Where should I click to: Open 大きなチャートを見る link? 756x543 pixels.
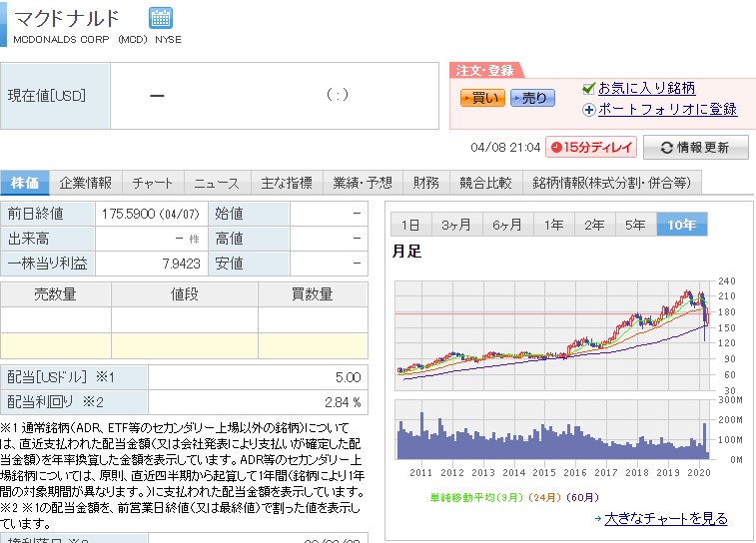coord(666,518)
